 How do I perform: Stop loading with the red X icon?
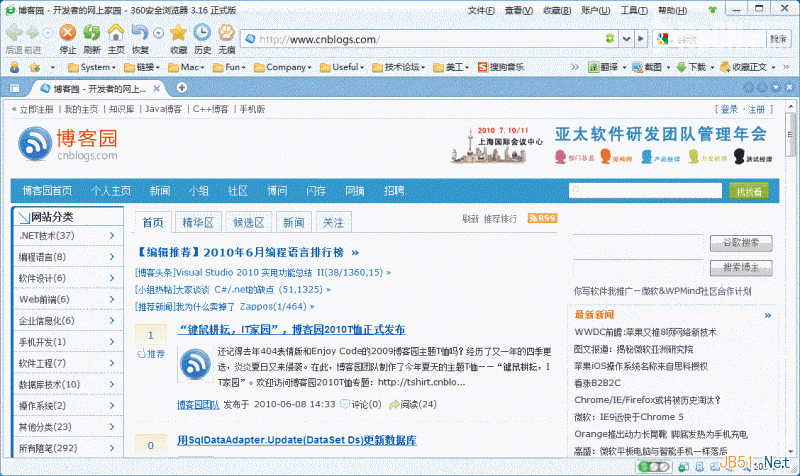tap(67, 33)
